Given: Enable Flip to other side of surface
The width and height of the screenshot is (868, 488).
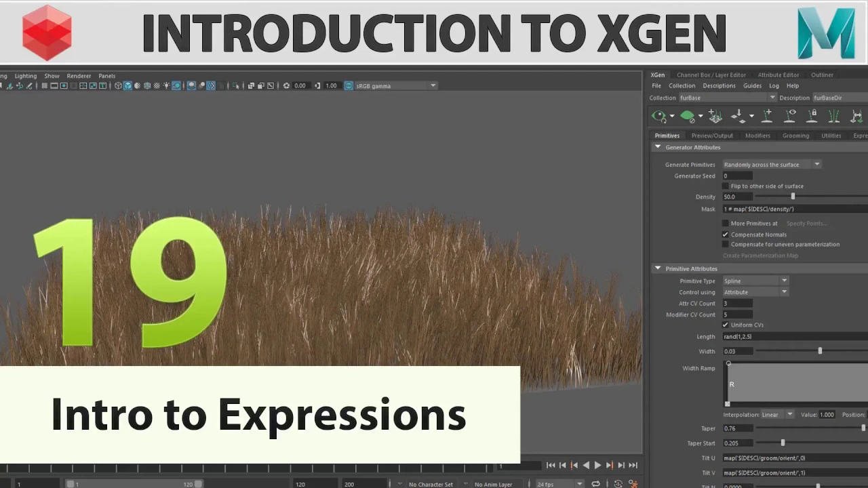Looking at the screenshot, I should pyautogui.click(x=726, y=186).
